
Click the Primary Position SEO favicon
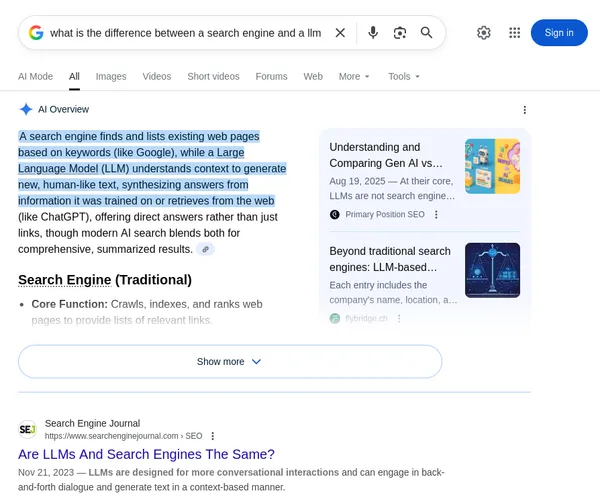click(334, 215)
